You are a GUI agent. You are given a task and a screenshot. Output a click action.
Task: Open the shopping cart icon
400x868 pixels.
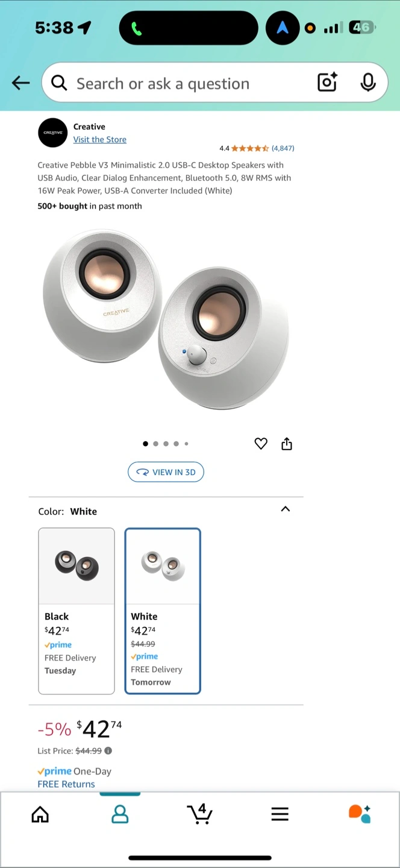199,814
